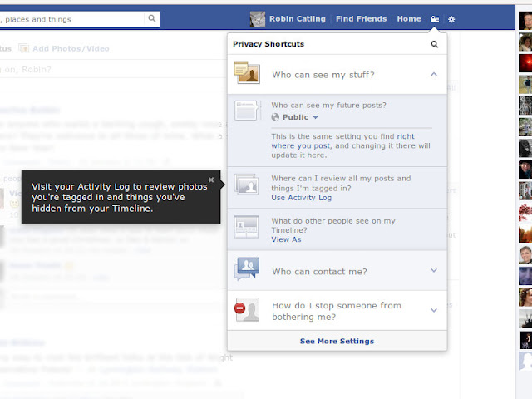Open the red glowing photo chat contact
532x399 pixels.
(525, 63)
